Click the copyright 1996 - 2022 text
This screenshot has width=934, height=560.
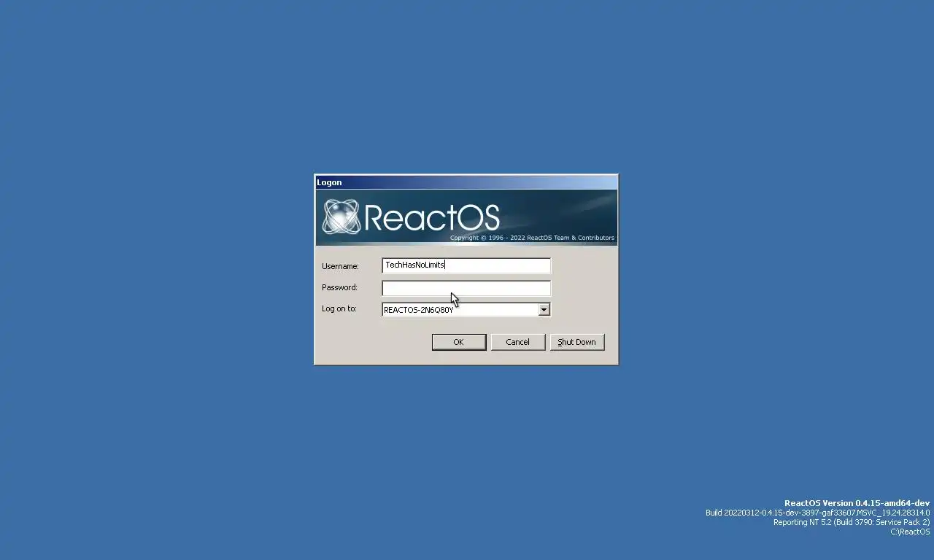point(532,238)
